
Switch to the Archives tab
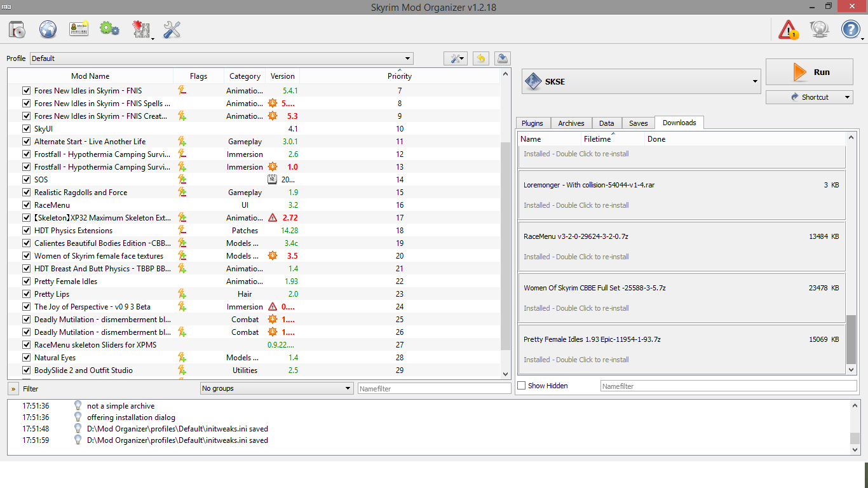[x=571, y=123]
